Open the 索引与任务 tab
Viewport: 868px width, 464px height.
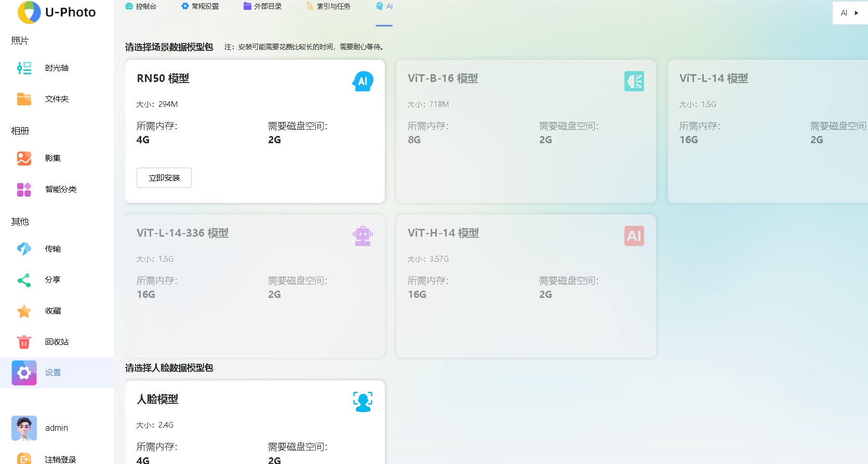pyautogui.click(x=328, y=6)
